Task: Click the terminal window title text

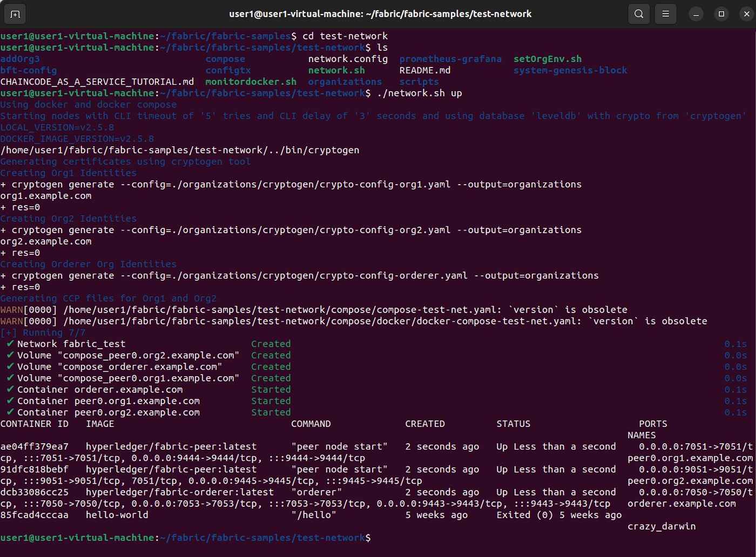Action: pos(380,14)
